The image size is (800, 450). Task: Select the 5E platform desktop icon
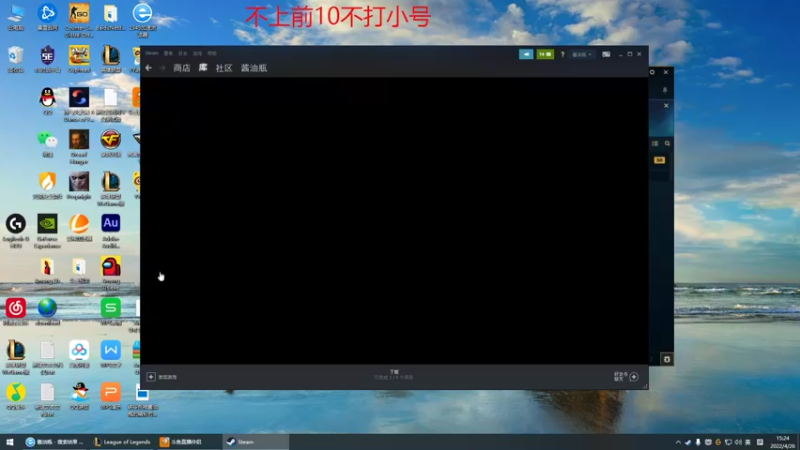[x=47, y=59]
